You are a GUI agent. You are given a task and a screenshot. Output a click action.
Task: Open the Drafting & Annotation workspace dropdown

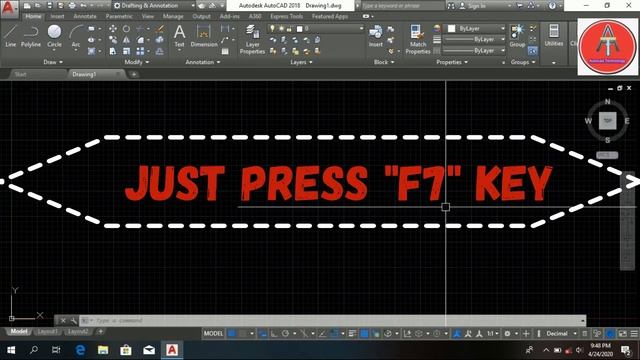pyautogui.click(x=154, y=6)
